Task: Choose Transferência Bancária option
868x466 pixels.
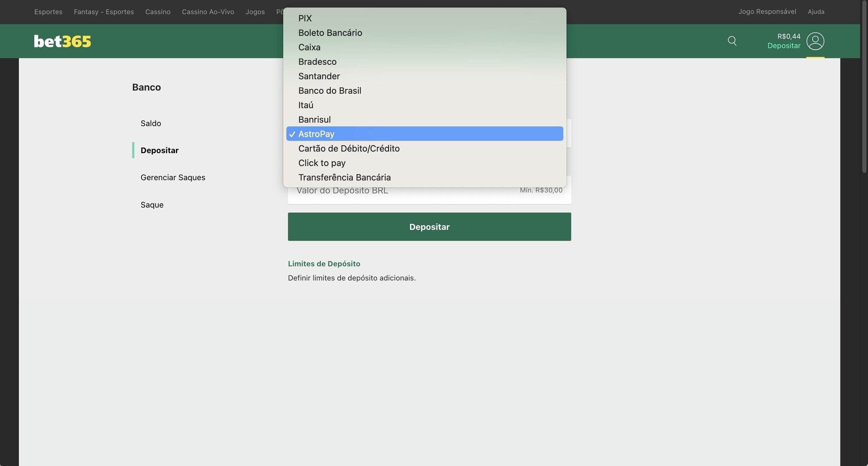Action: 425,177
